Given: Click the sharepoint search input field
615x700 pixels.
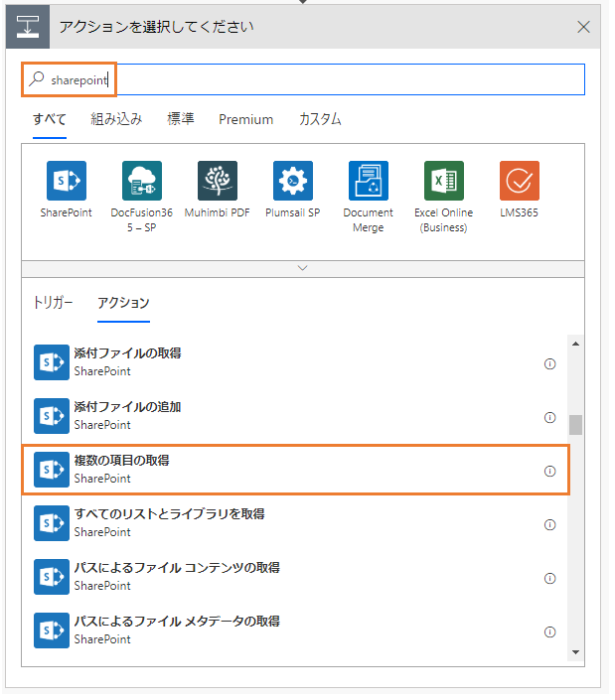Looking at the screenshot, I should click(303, 79).
